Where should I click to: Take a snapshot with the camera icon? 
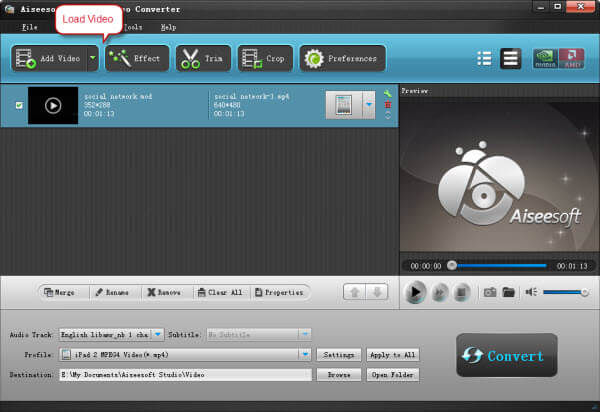pyautogui.click(x=490, y=293)
